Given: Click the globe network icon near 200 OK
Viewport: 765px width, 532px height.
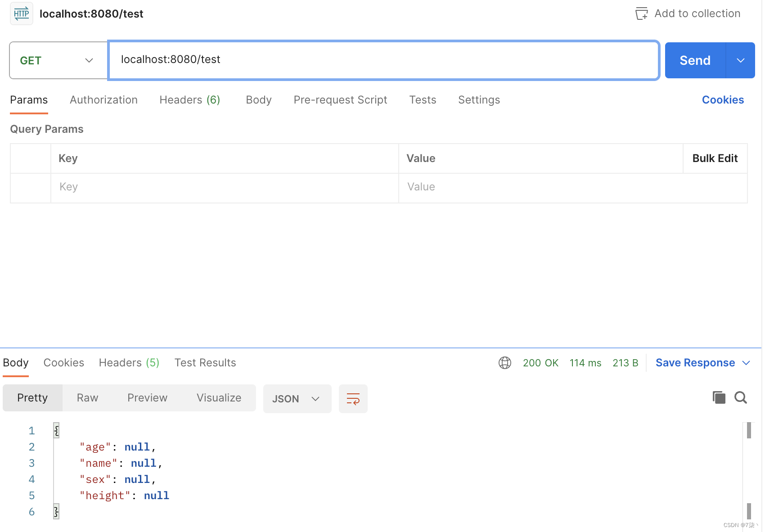Looking at the screenshot, I should pyautogui.click(x=505, y=363).
